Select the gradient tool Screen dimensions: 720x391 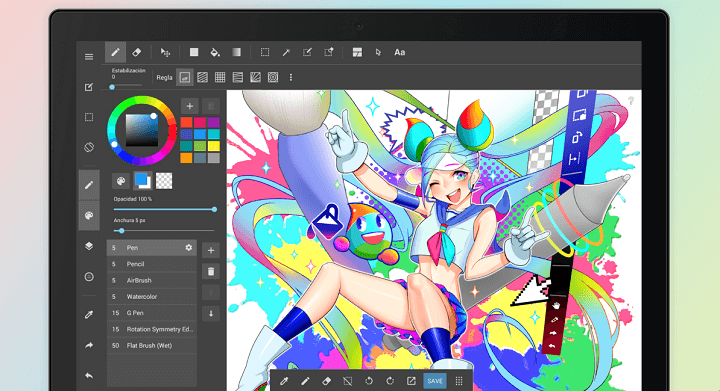coord(236,52)
